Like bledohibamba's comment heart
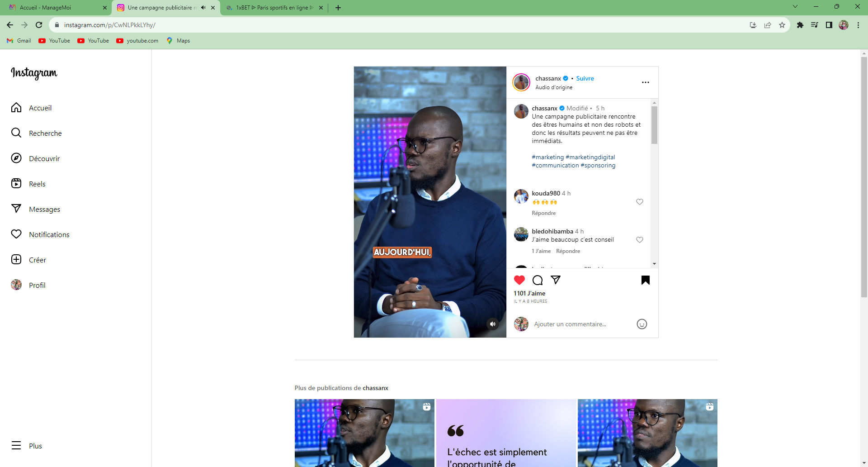 tap(640, 240)
